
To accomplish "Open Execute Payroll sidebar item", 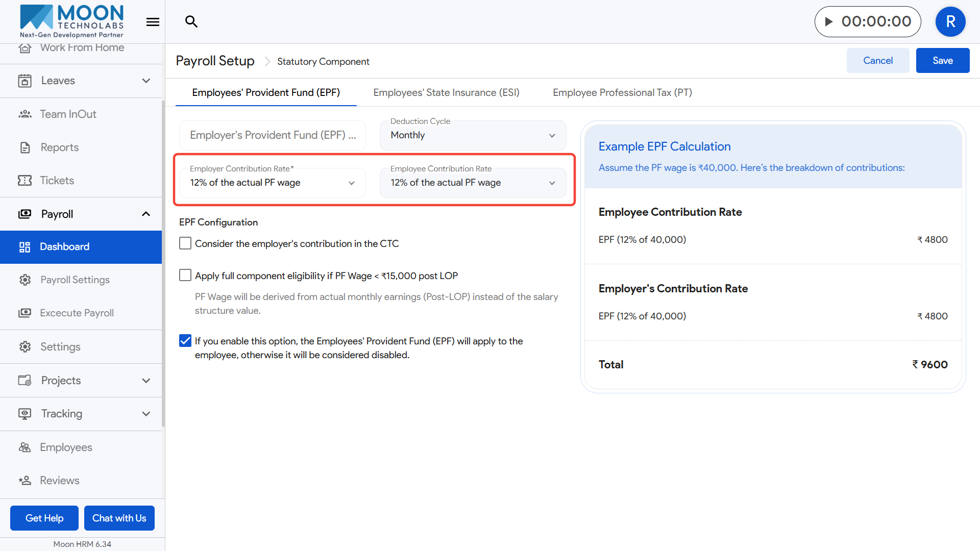I will [77, 313].
